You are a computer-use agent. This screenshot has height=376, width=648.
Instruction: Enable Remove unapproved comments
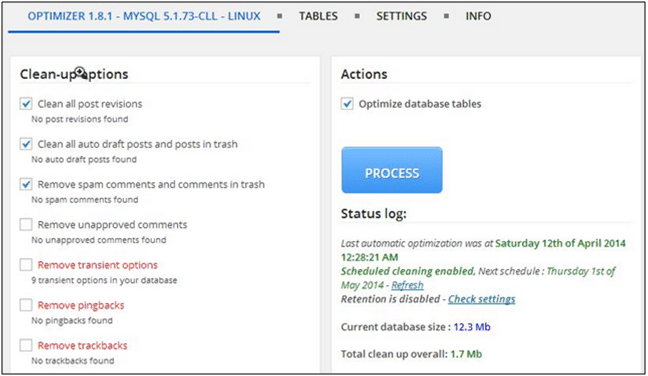pos(26,224)
